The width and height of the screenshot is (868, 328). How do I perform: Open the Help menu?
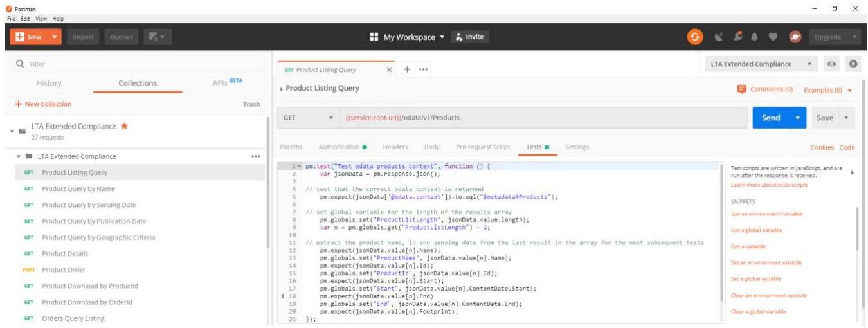(x=59, y=19)
